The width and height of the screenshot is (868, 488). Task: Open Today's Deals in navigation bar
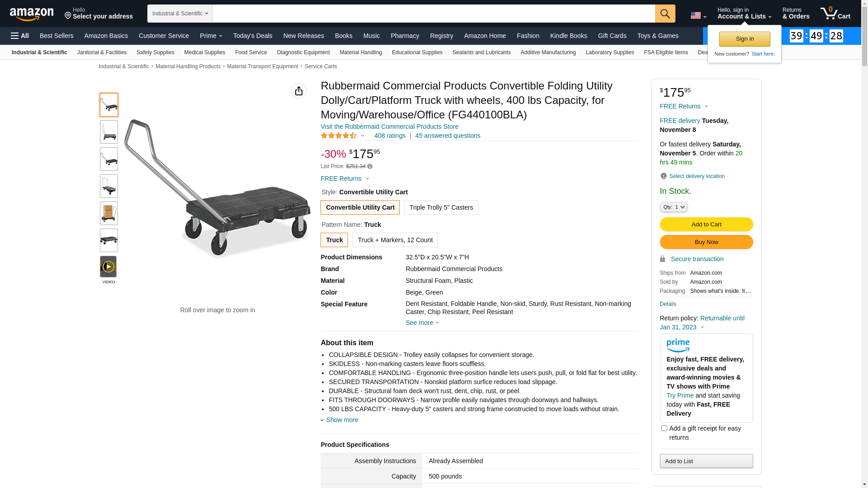[x=253, y=36]
